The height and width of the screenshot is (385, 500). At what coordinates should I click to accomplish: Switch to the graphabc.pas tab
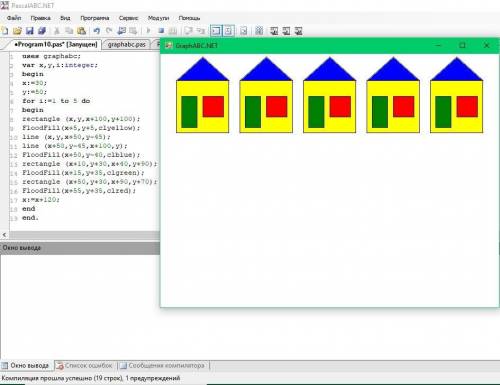coord(127,44)
